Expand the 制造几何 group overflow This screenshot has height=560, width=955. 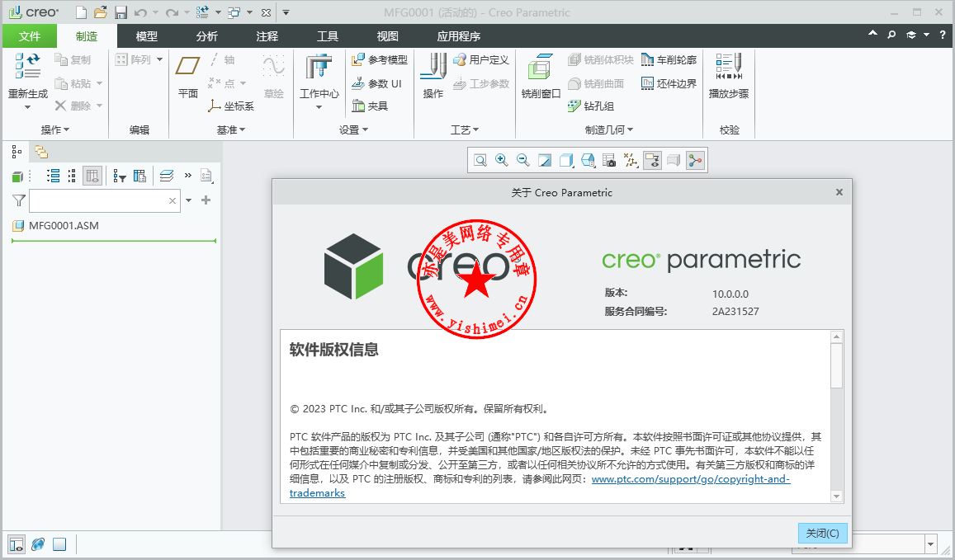tap(609, 129)
